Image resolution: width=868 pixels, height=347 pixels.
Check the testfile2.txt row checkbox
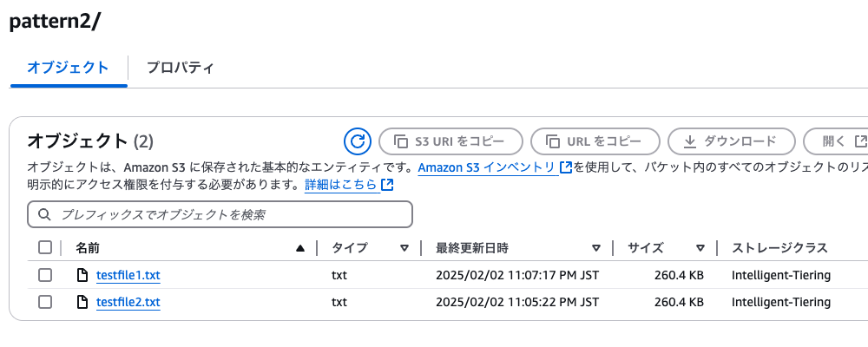click(x=45, y=302)
